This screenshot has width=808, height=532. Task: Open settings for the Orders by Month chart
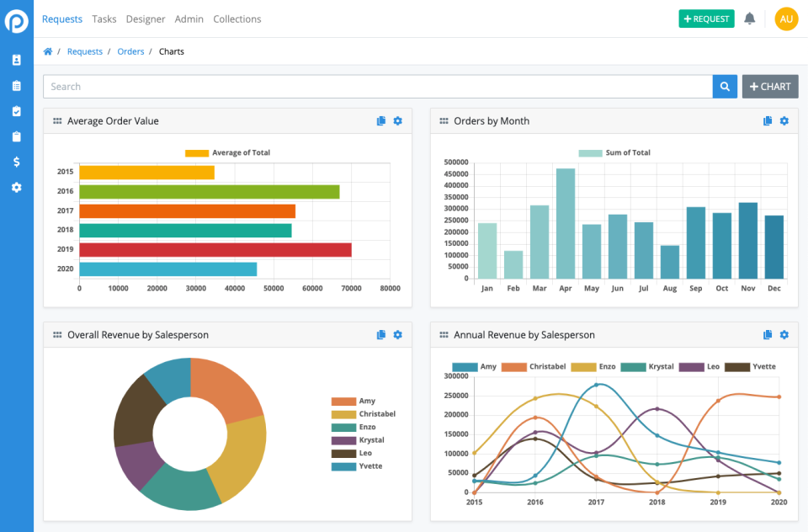tap(784, 120)
